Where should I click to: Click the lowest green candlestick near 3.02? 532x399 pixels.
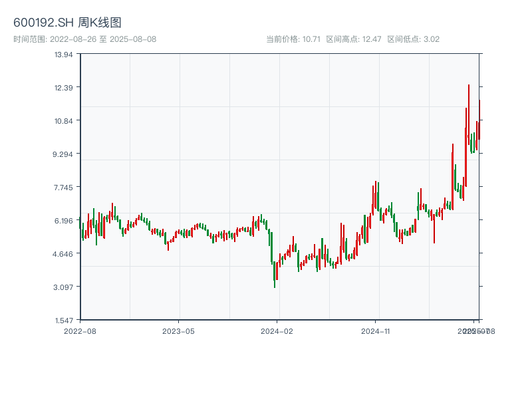tap(275, 275)
